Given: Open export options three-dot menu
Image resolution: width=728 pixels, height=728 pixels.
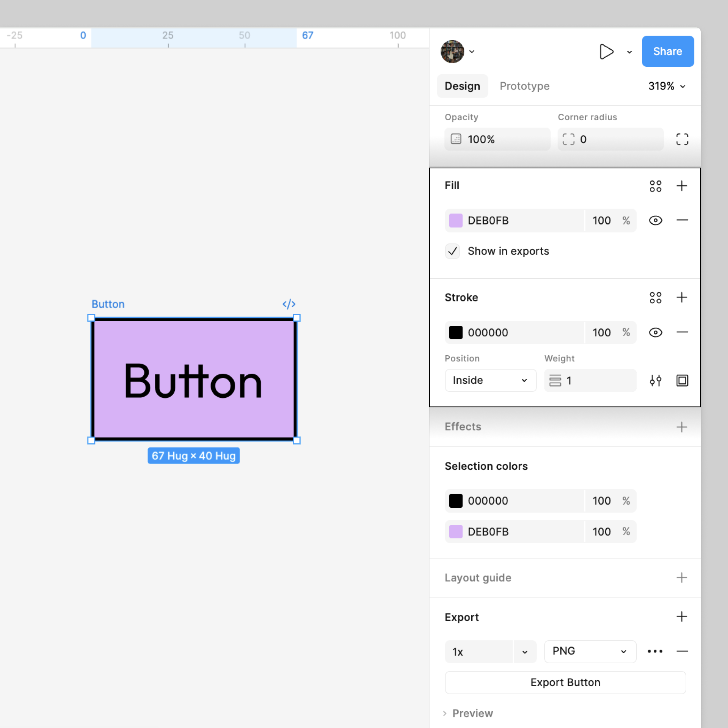Looking at the screenshot, I should pos(655,651).
